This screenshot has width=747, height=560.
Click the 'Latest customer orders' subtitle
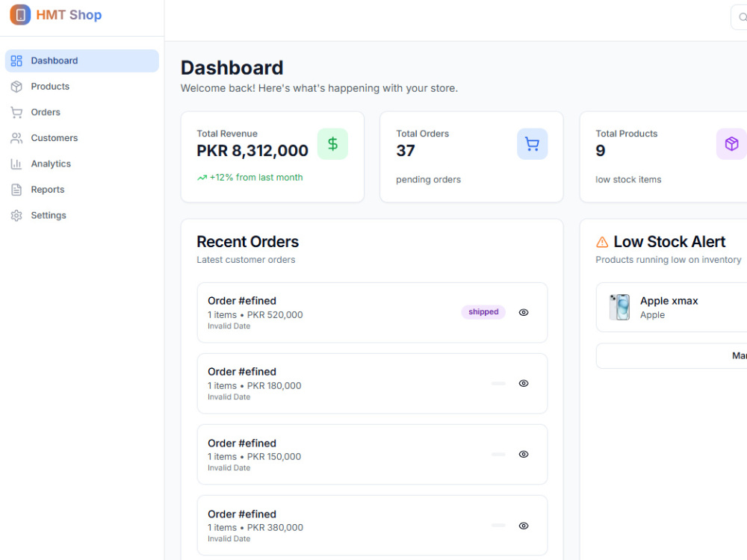246,260
